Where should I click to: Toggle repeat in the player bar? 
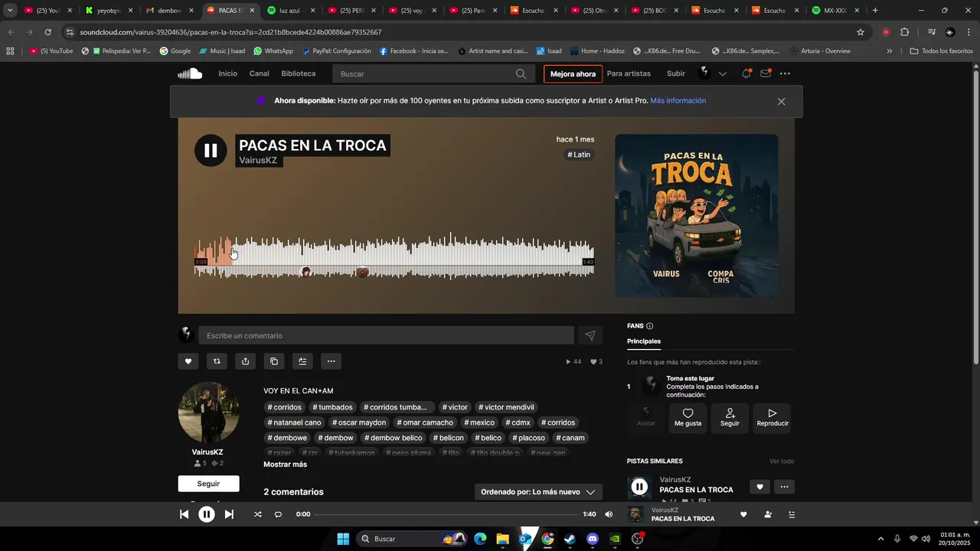click(278, 514)
